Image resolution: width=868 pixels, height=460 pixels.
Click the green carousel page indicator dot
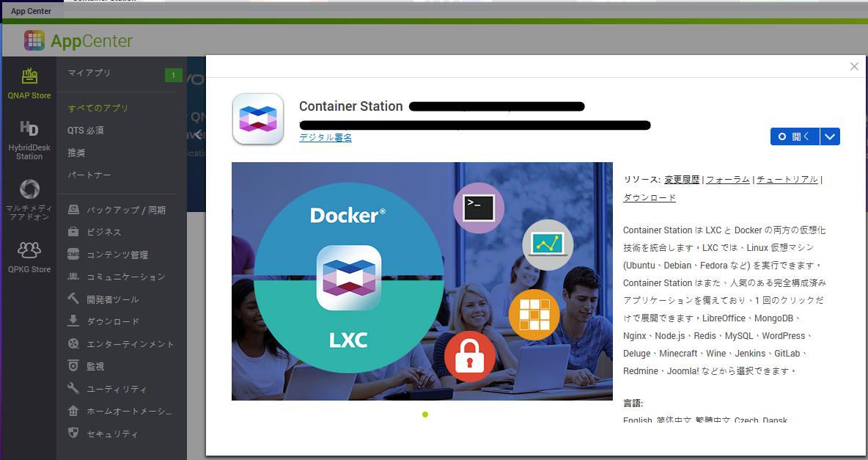coord(425,415)
